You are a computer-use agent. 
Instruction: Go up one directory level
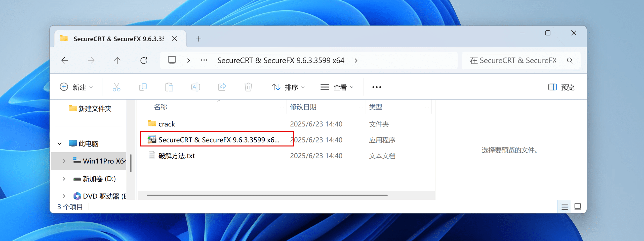(x=117, y=61)
